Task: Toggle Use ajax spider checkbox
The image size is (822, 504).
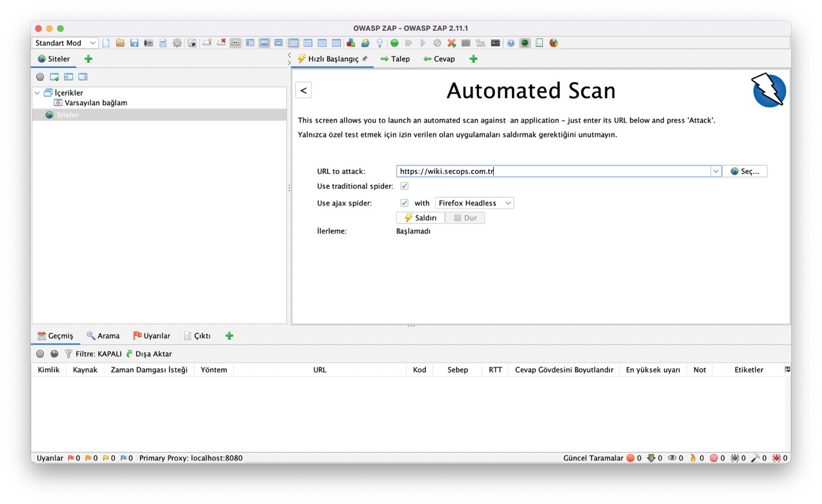Action: (x=405, y=203)
